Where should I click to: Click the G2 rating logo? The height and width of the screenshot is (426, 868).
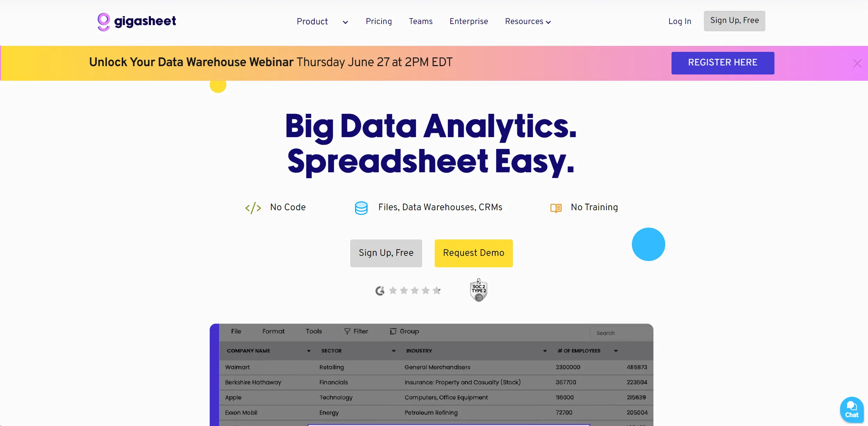[380, 290]
